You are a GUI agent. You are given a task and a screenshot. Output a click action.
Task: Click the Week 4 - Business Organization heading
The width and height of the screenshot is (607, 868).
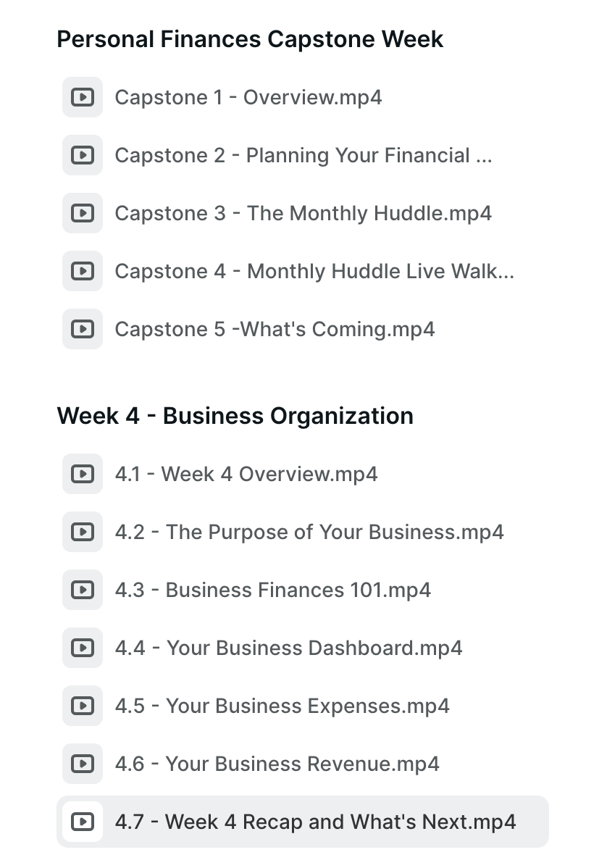(235, 416)
